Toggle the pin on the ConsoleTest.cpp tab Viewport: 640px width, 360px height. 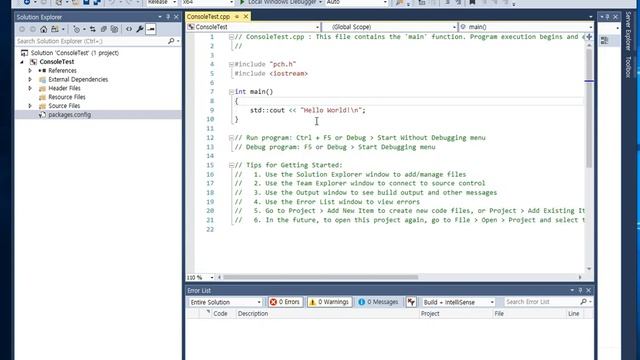tap(237, 17)
